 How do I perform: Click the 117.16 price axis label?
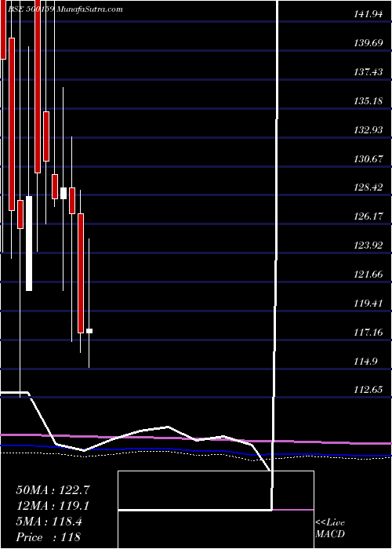point(368,332)
